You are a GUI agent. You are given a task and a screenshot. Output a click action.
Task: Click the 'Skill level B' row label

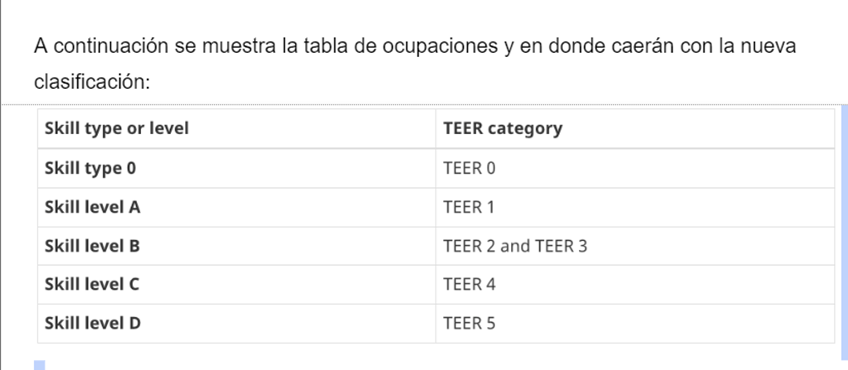tap(236, 246)
